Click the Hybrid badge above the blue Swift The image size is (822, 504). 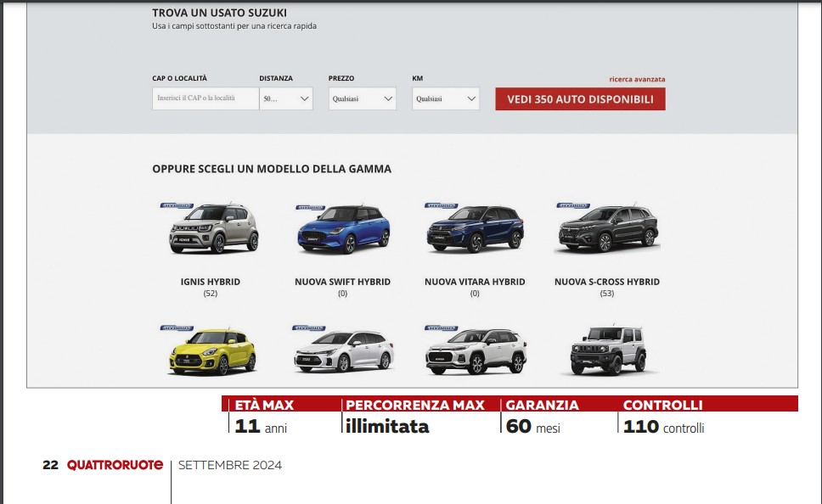310,208
